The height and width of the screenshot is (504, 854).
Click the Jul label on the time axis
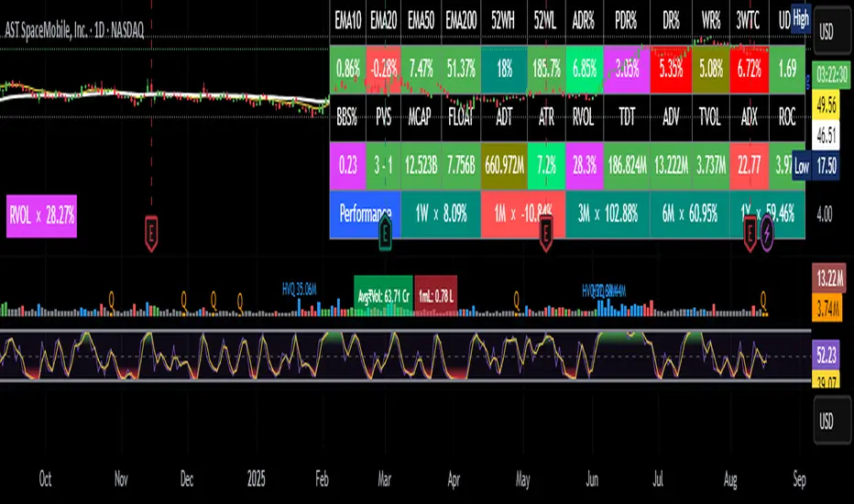pyautogui.click(x=658, y=479)
